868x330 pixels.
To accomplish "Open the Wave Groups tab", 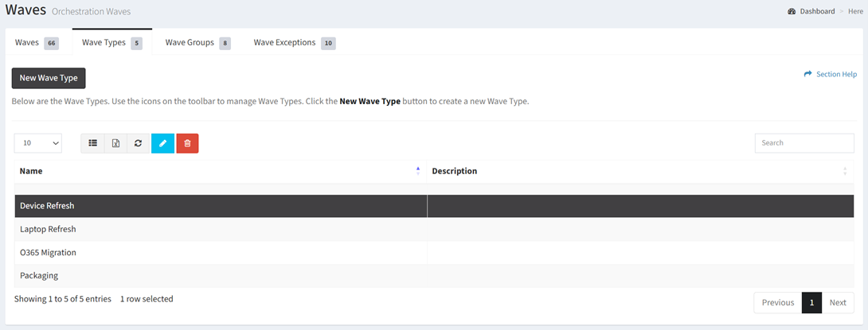I will tap(197, 43).
